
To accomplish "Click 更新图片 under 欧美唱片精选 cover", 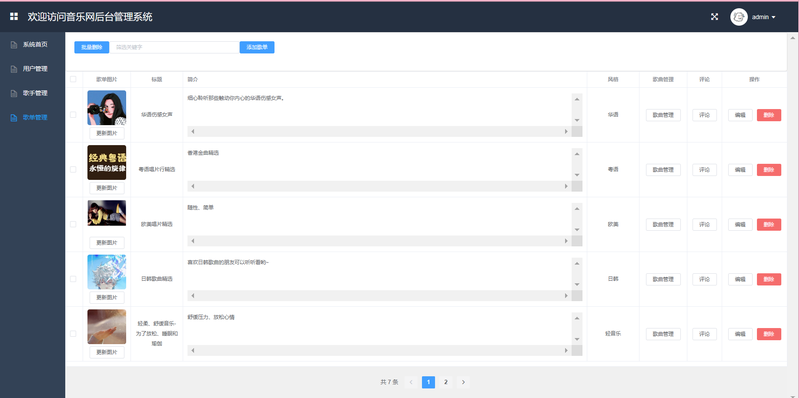I will tap(107, 243).
